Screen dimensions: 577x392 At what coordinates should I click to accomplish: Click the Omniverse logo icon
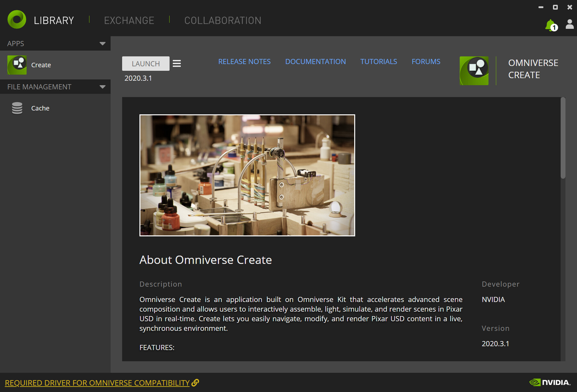(17, 20)
